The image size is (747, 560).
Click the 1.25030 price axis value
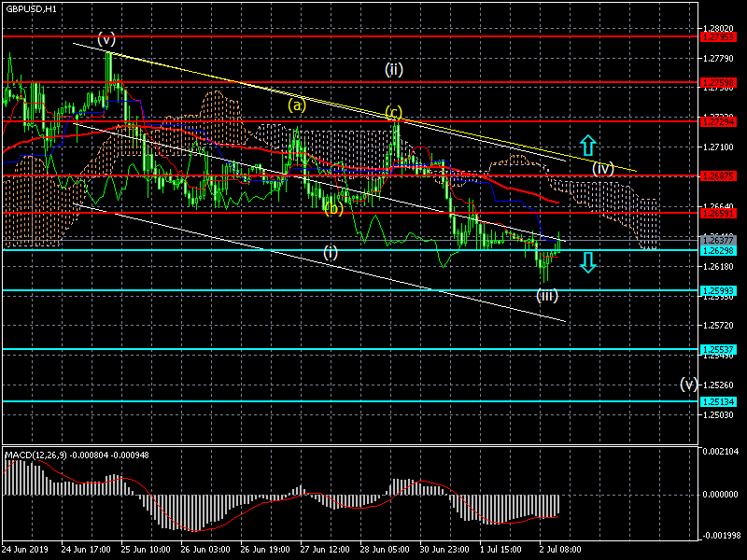718,415
